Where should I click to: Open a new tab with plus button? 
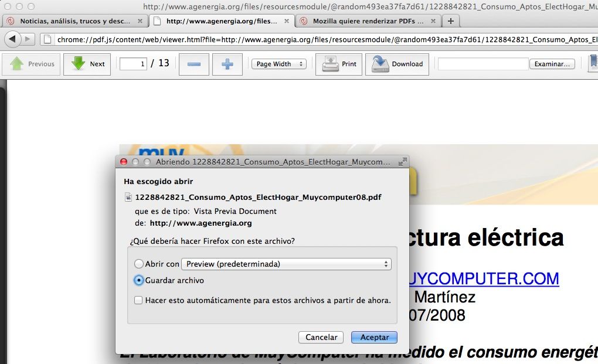coord(450,21)
